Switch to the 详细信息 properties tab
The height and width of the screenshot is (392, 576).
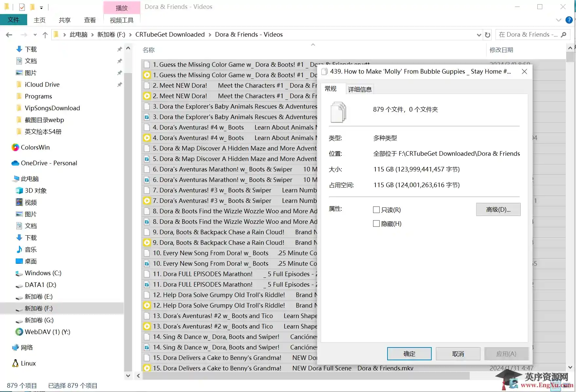360,89
